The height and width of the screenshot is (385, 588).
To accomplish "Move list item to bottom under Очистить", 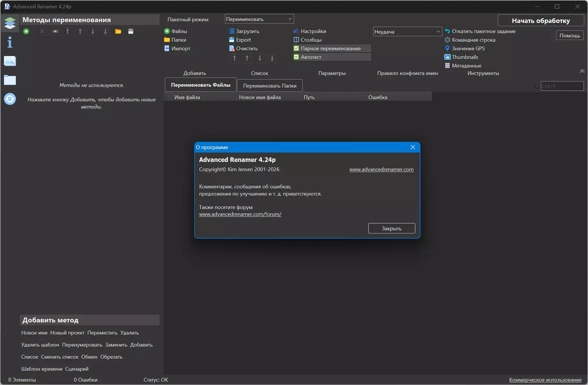I will (272, 58).
